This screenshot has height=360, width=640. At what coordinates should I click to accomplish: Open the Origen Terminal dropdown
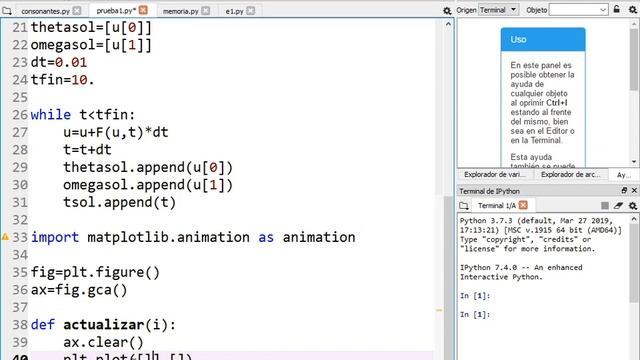point(499,10)
